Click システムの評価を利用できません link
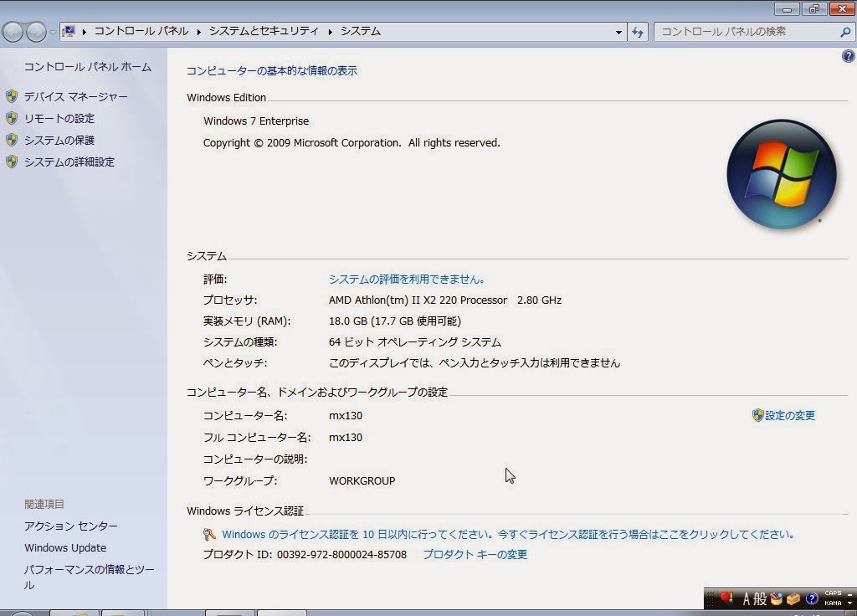 pyautogui.click(x=407, y=280)
